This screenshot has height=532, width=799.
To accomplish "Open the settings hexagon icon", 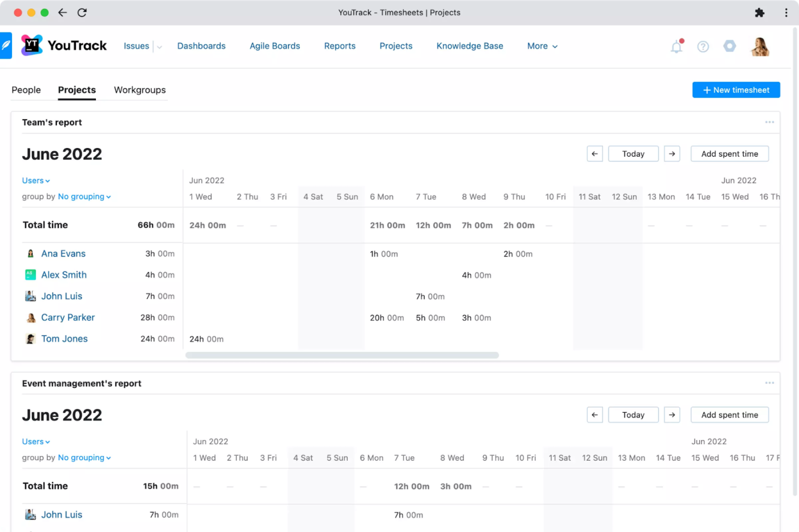I will tap(729, 46).
